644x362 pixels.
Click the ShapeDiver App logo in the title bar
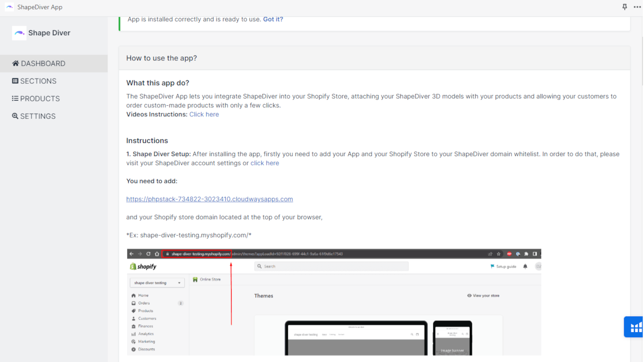(x=10, y=7)
